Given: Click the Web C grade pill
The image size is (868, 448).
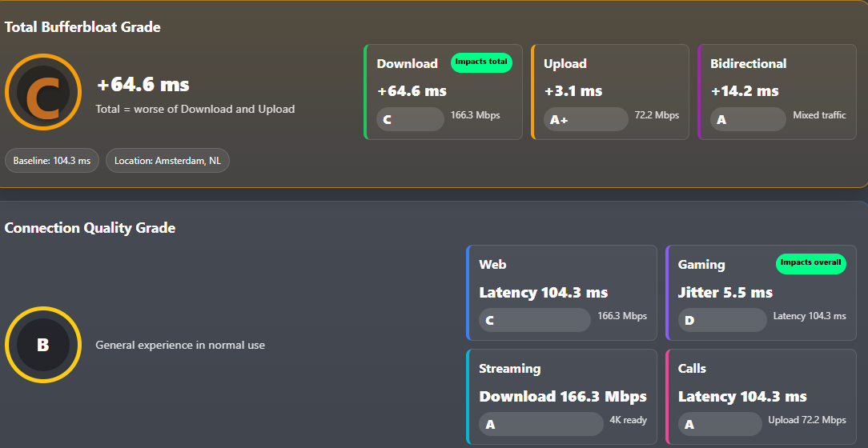Looking at the screenshot, I should click(535, 320).
